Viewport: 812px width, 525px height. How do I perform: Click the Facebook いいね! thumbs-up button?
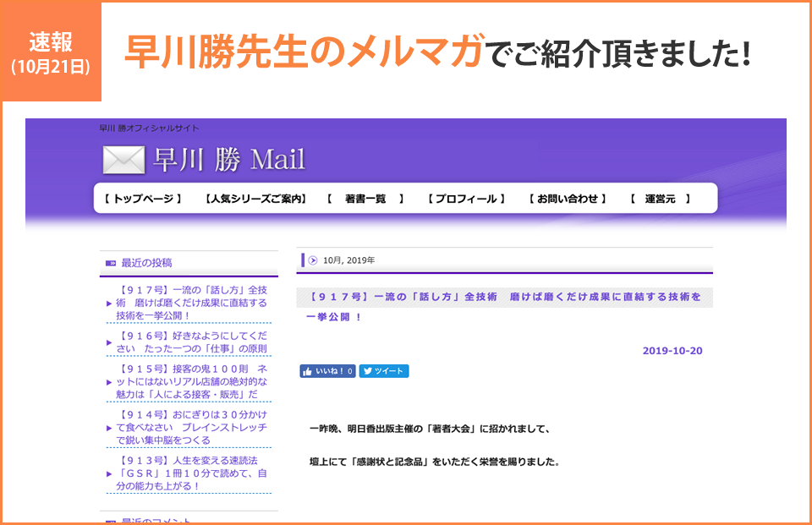click(x=326, y=371)
